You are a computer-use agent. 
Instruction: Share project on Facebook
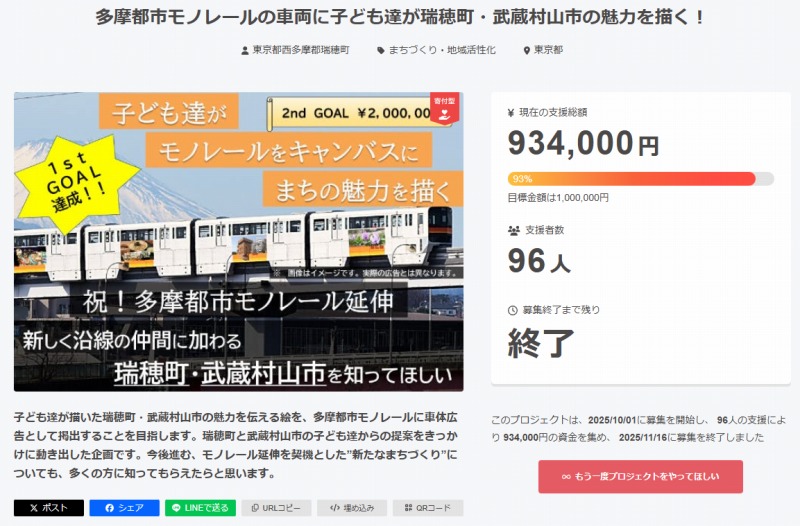[124, 508]
